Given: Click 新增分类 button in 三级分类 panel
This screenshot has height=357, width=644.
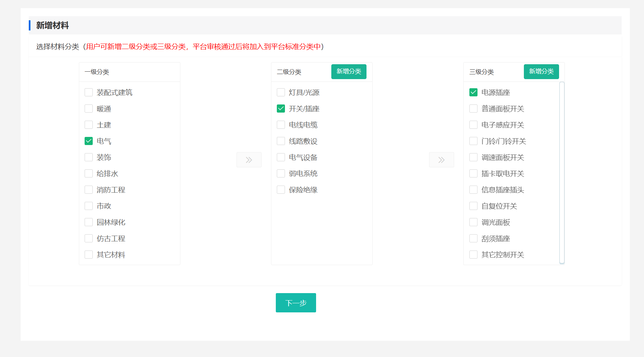Looking at the screenshot, I should click(541, 72).
